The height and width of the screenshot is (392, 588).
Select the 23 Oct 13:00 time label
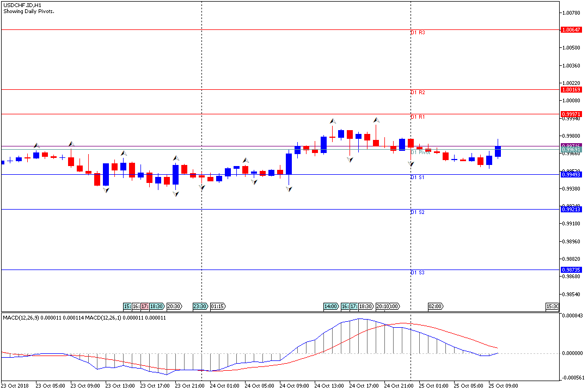120,386
